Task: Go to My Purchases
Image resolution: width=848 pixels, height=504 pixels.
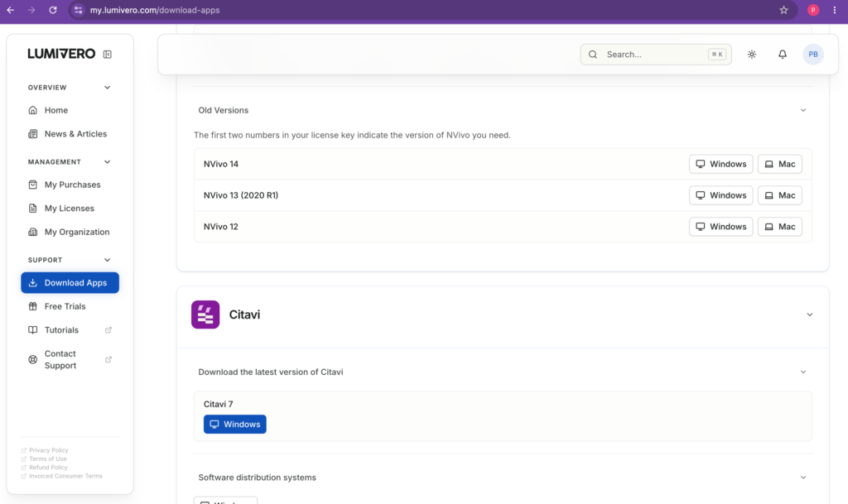Action: [x=70, y=185]
